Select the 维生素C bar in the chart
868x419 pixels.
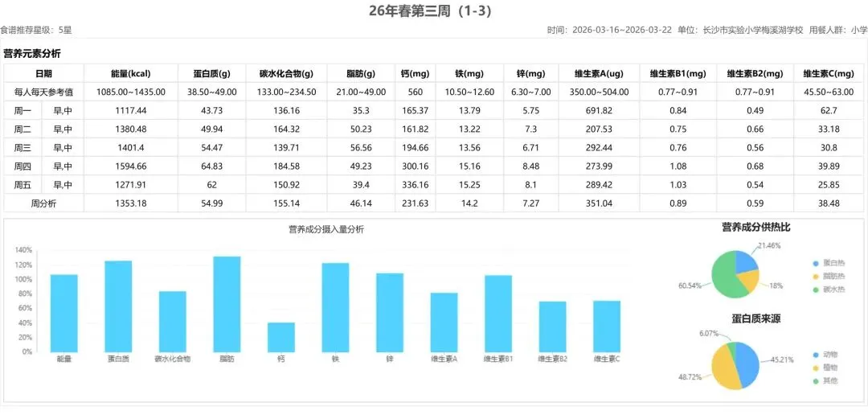click(x=607, y=327)
